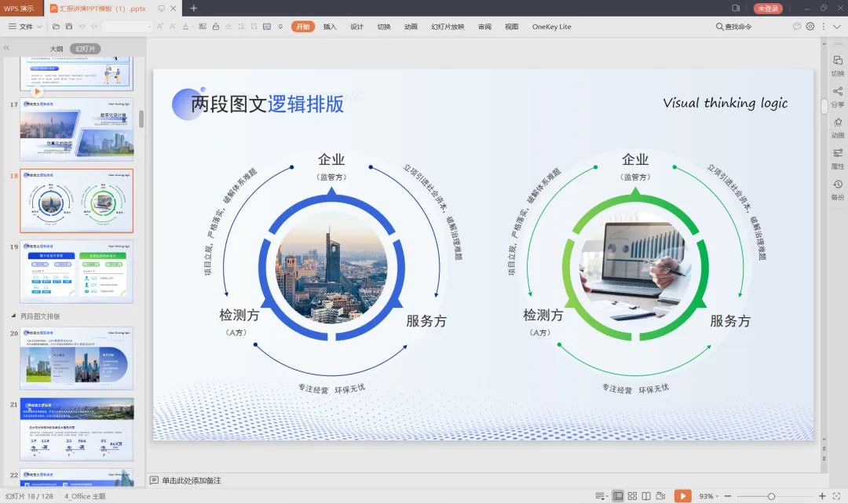Click the feedback smiley chat icon

tap(797, 26)
